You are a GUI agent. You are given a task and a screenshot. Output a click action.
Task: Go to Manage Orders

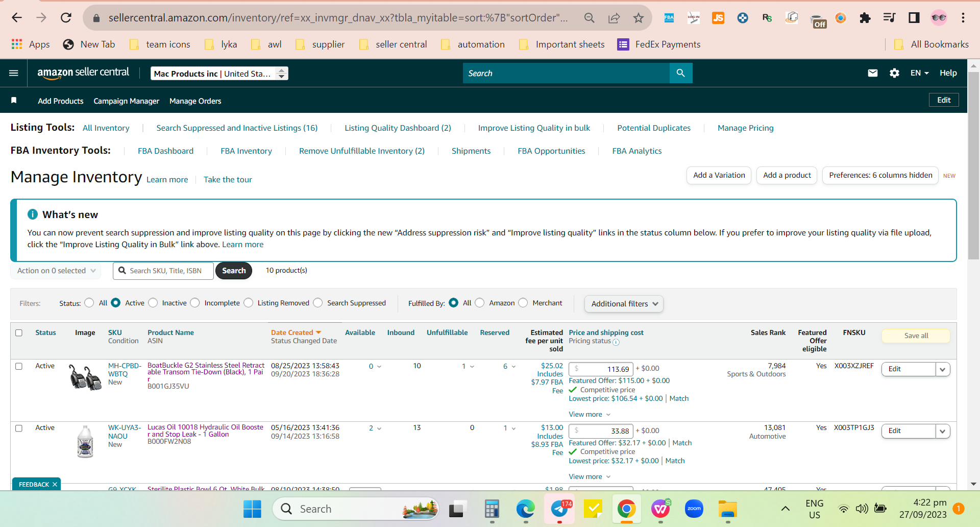coord(195,101)
